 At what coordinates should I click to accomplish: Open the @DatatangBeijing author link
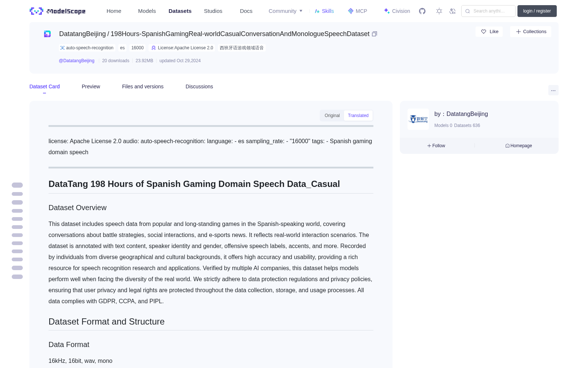(x=76, y=61)
